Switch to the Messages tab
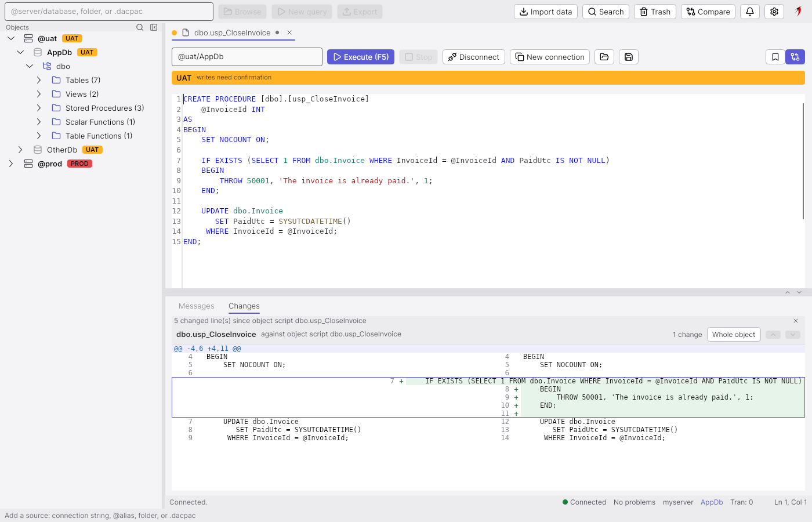The height and width of the screenshot is (522, 812). pyautogui.click(x=197, y=306)
